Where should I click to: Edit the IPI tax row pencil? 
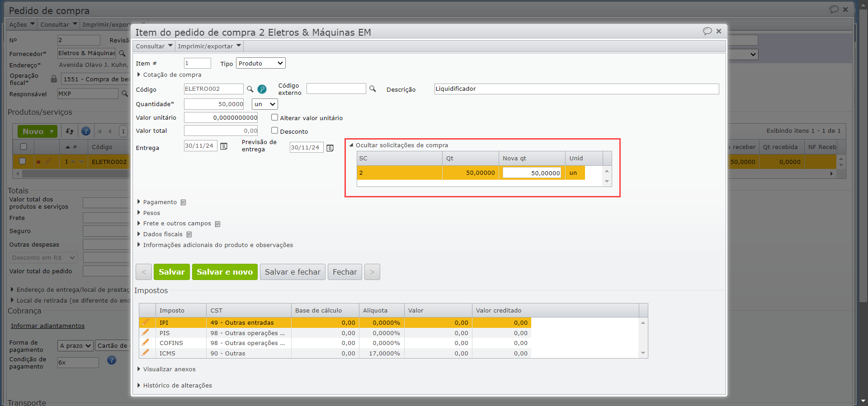[145, 322]
